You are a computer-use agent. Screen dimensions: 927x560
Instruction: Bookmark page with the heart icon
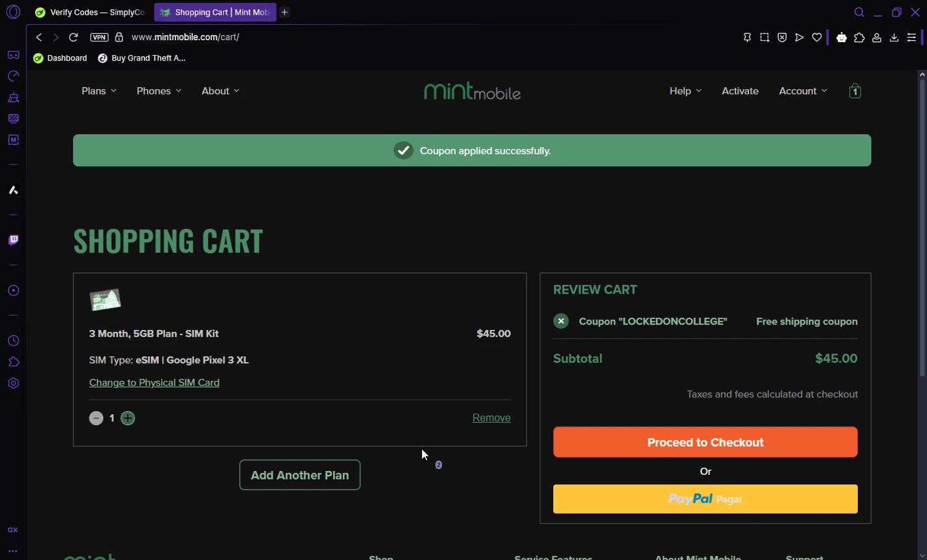[x=816, y=38]
